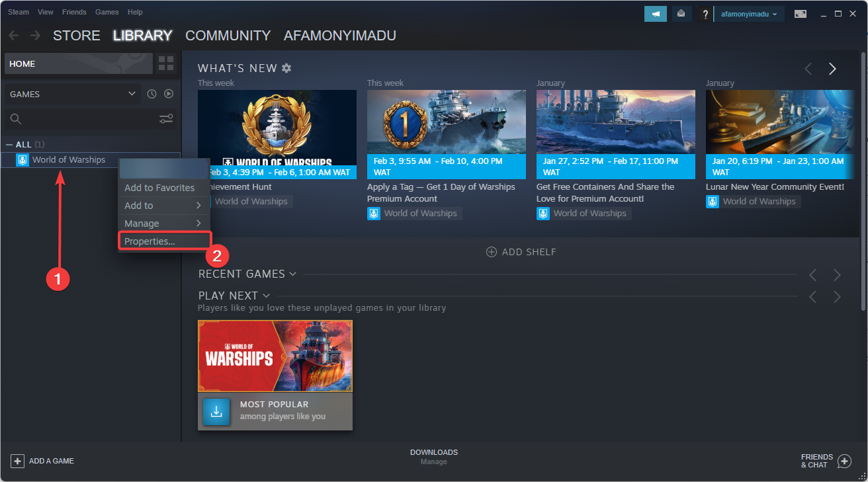Click Warships tag icon under Lunar New Year
Image resolution: width=868 pixels, height=482 pixels.
coord(713,202)
